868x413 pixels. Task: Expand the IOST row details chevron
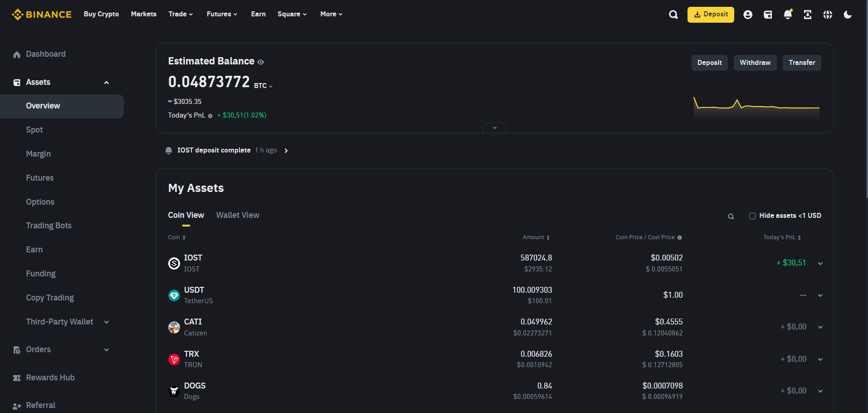[820, 264]
